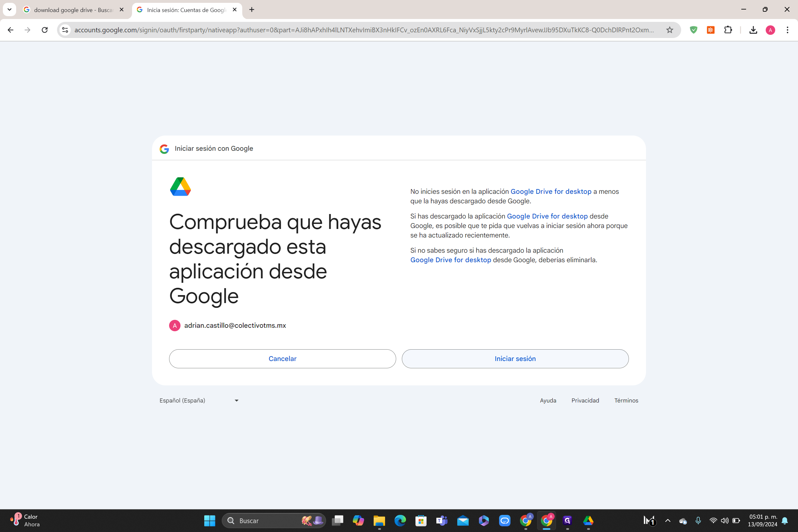This screenshot has width=798, height=532.
Task: Open the clock and date panel
Action: pos(763,521)
